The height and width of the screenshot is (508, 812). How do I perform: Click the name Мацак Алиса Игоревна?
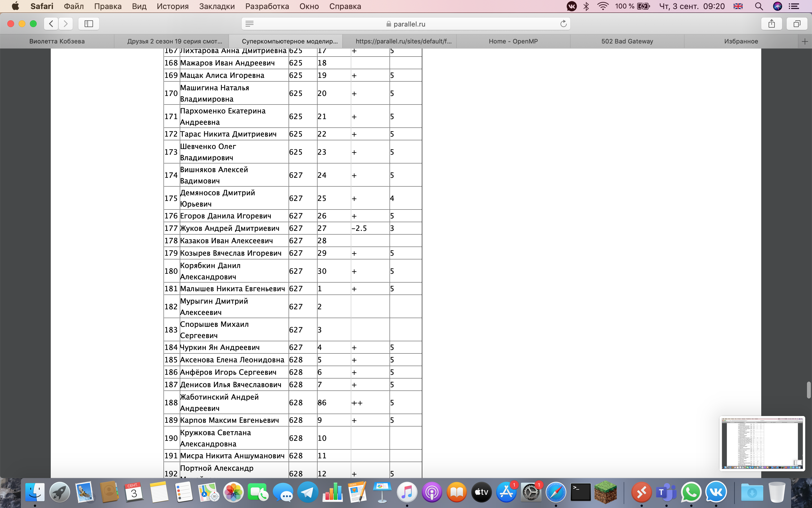(222, 75)
